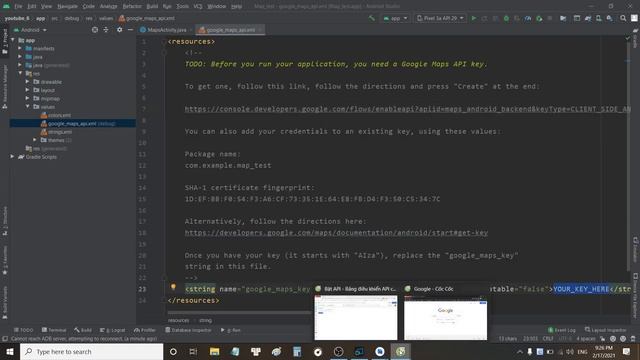Open Windows Start menu

click(x=10, y=351)
